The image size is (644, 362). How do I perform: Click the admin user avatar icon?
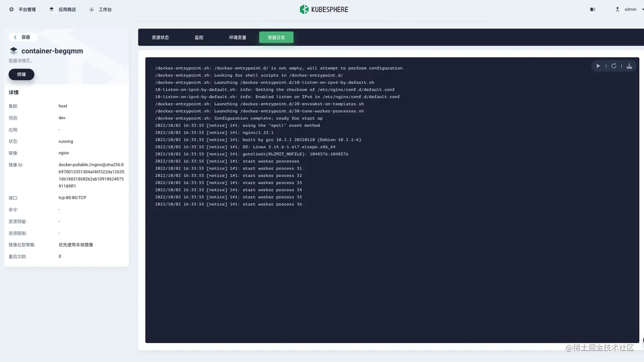618,9
